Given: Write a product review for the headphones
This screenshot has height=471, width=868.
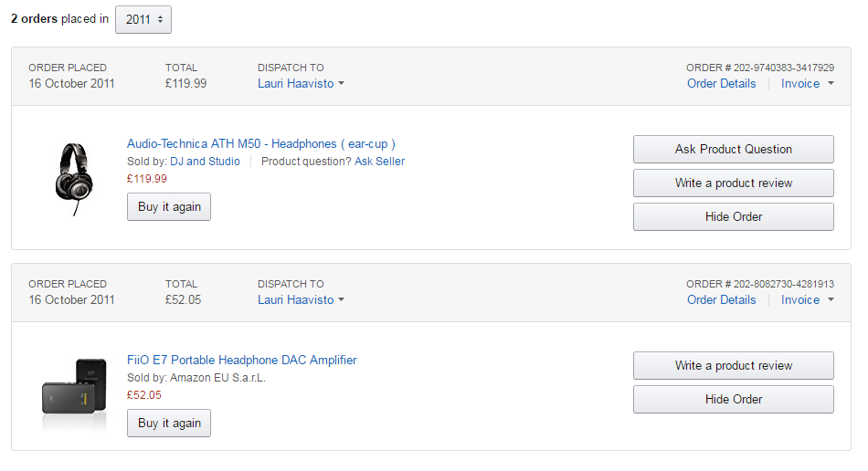Looking at the screenshot, I should [733, 183].
